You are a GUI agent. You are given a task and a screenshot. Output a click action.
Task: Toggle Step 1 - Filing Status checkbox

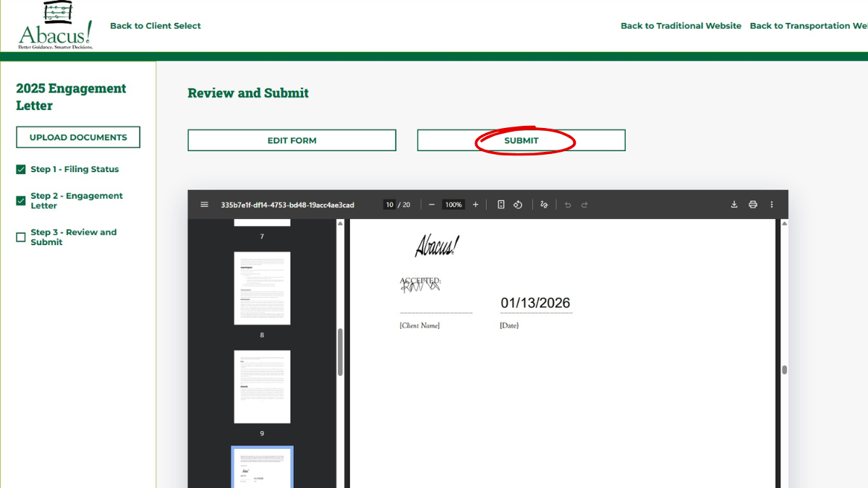[x=21, y=169]
